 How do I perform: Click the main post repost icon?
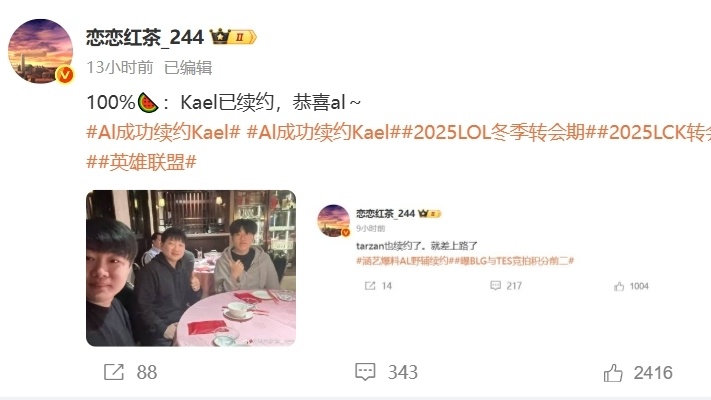pyautogui.click(x=113, y=372)
